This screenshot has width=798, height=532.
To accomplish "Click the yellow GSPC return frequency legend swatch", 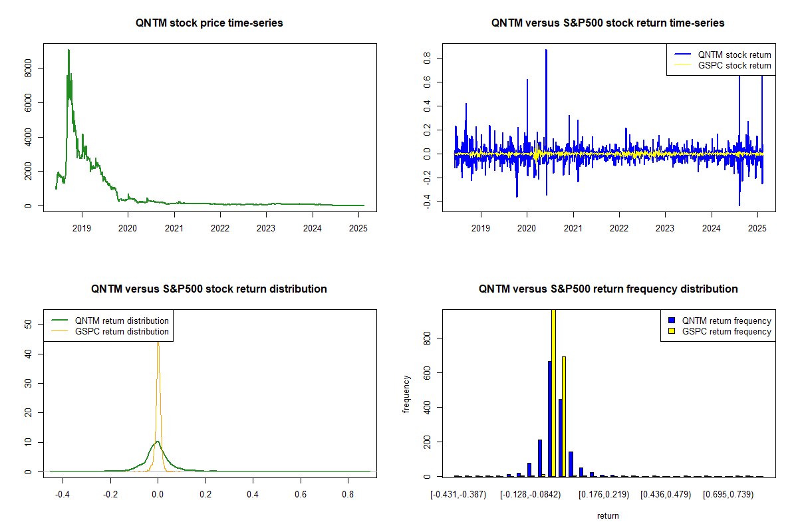I will (672, 331).
